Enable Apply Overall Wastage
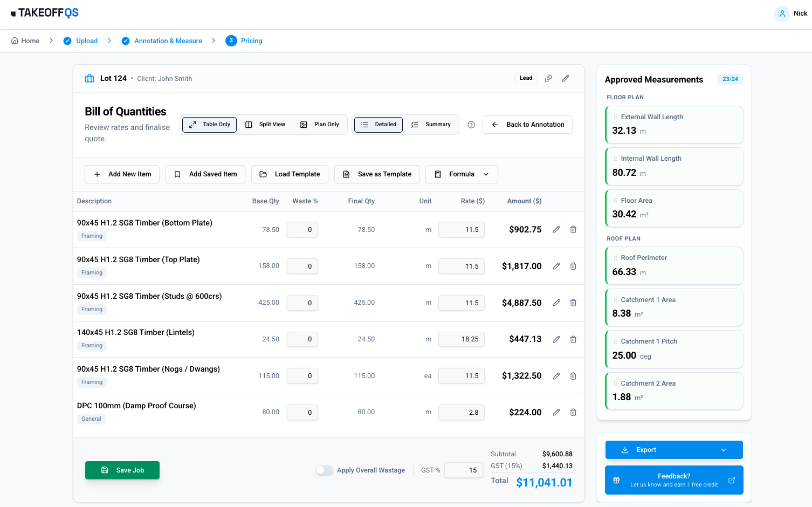 tap(325, 470)
